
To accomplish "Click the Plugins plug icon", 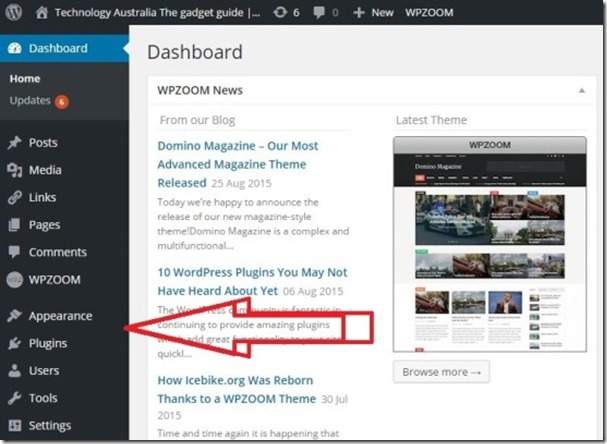I will point(14,343).
